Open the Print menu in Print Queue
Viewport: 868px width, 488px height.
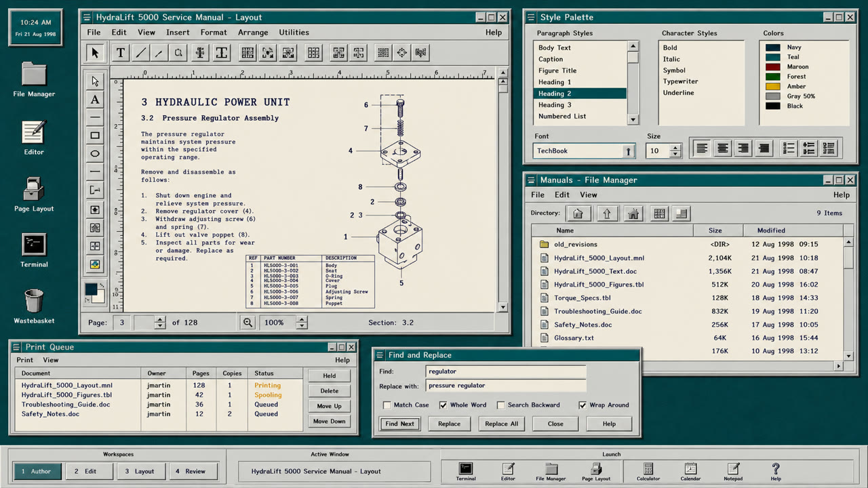(x=25, y=360)
